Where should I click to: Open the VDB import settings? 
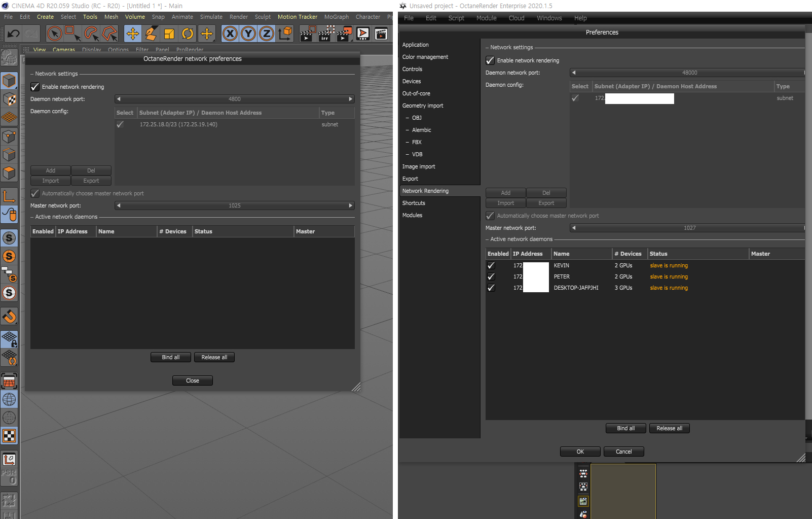(x=417, y=154)
